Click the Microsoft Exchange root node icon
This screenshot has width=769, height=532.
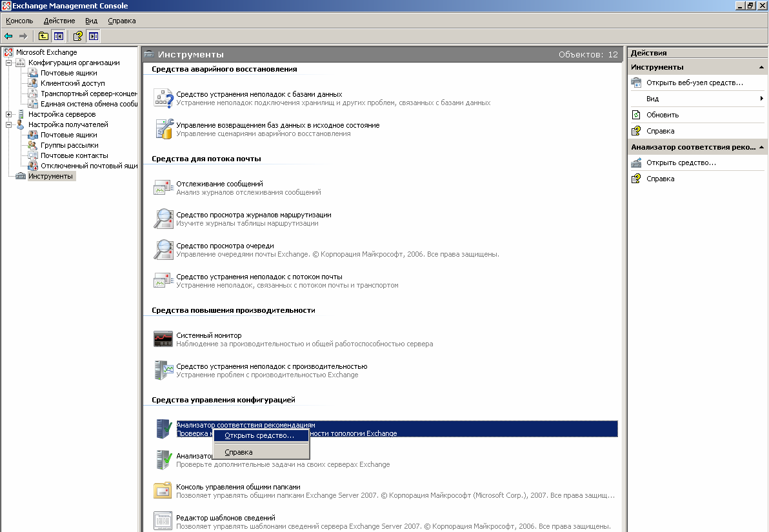pos(8,52)
